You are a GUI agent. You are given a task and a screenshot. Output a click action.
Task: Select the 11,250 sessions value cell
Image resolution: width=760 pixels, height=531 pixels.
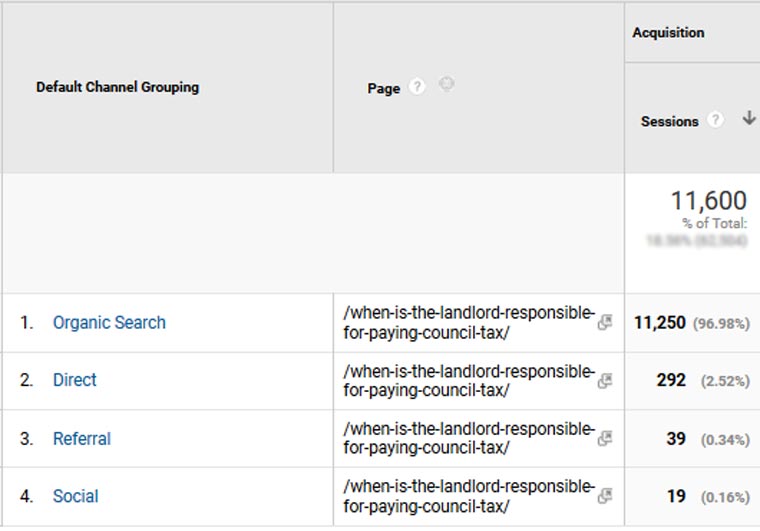tap(660, 323)
